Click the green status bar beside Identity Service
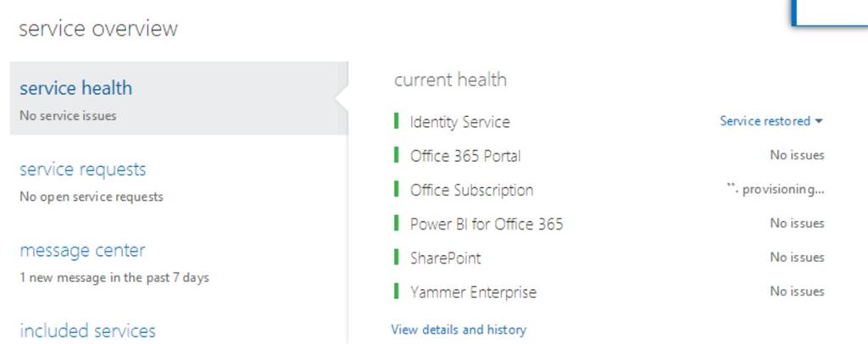Screen dimensions: 868x344 pyautogui.click(x=397, y=122)
